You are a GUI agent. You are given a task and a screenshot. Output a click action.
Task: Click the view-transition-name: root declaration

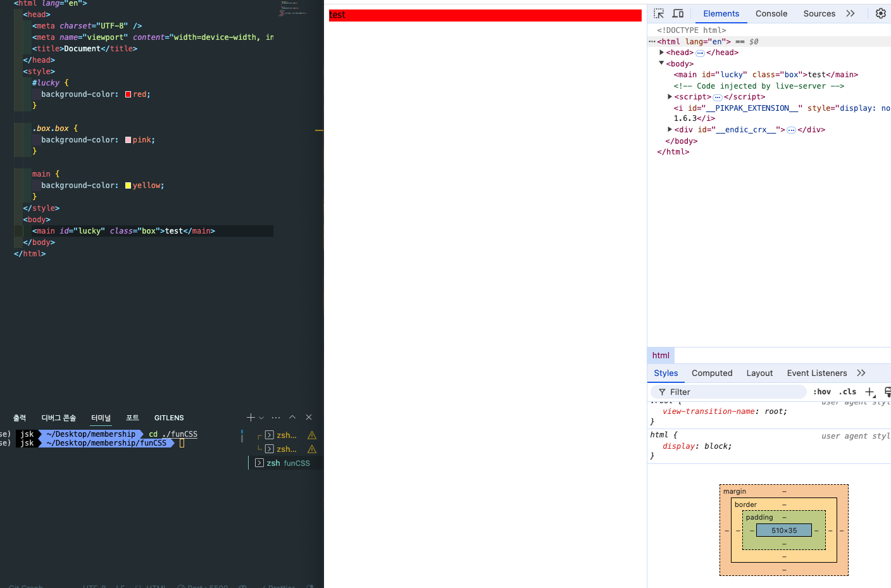(x=725, y=411)
